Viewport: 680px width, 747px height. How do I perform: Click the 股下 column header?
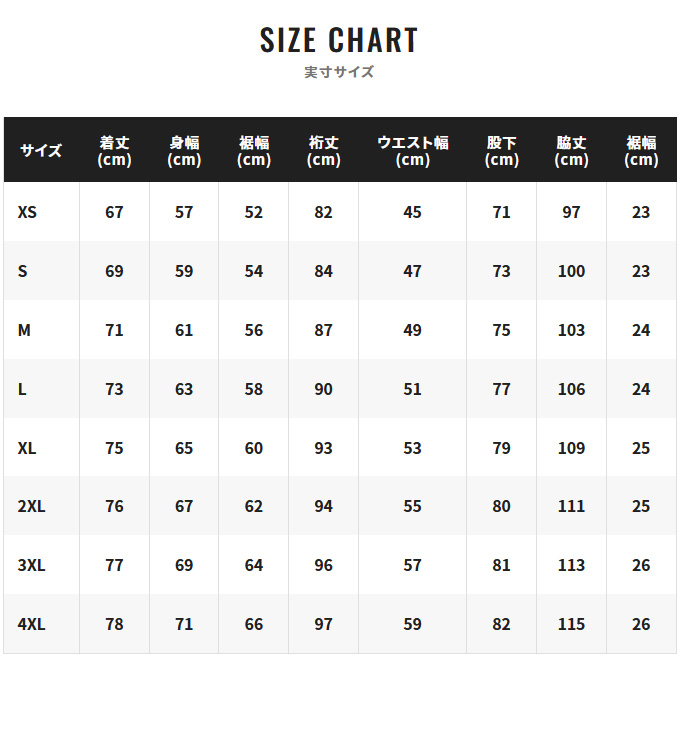pyautogui.click(x=501, y=150)
